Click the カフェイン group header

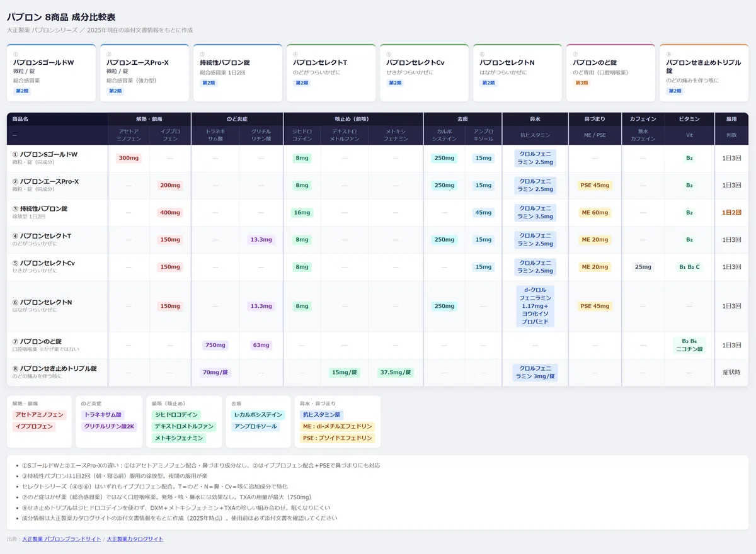coord(643,119)
